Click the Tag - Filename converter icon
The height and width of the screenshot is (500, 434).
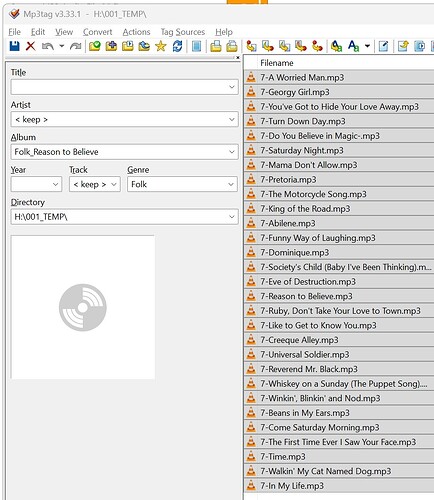click(251, 46)
